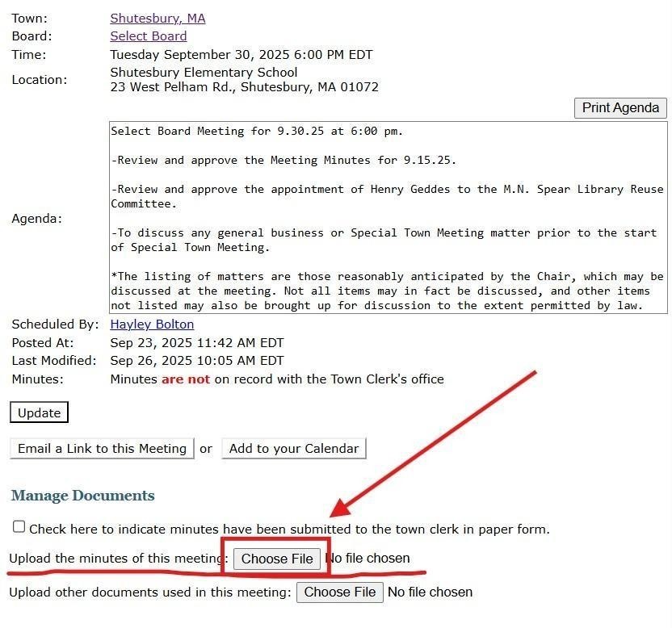Click the agenda's first line about 9.30.25 meeting

click(x=256, y=131)
